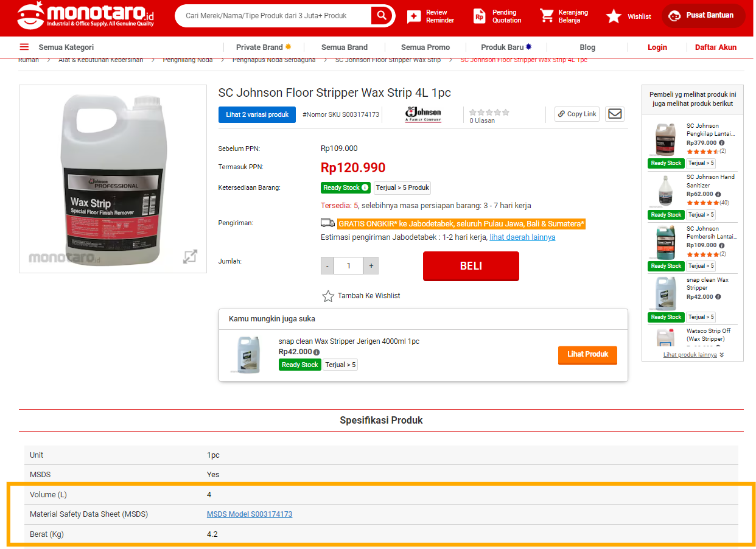Screen dimensions: 756x549
Task: Click the star rating icons near 0 Ulasan
Action: pyautogui.click(x=489, y=112)
